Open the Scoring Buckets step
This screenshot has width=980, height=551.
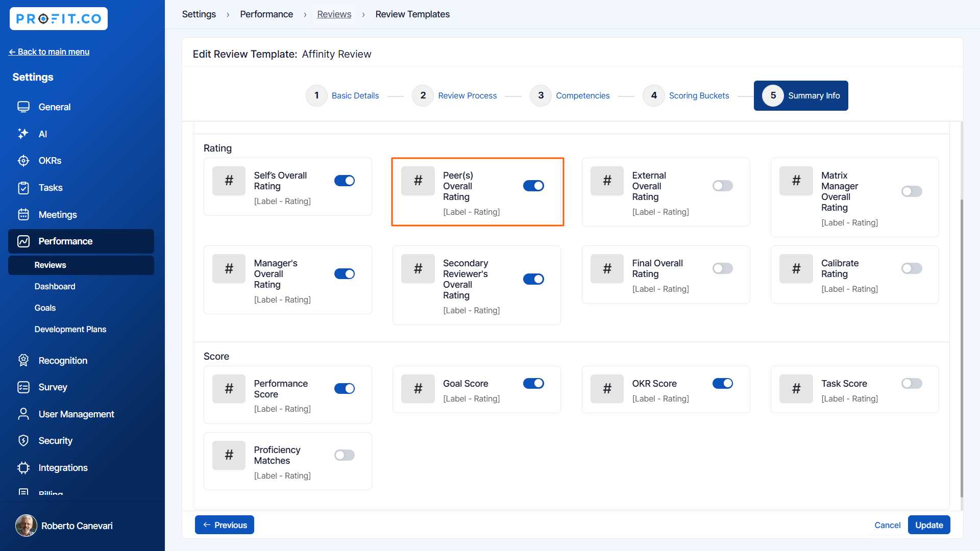[x=698, y=95]
